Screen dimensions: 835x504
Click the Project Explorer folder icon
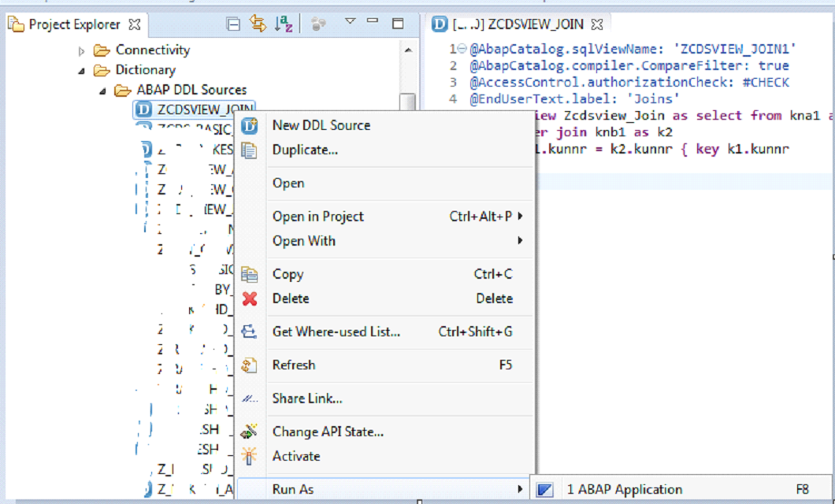tap(17, 24)
